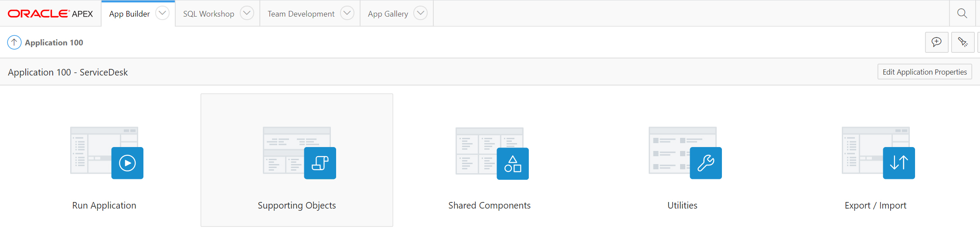Click the search magnifier icon

click(x=962, y=14)
